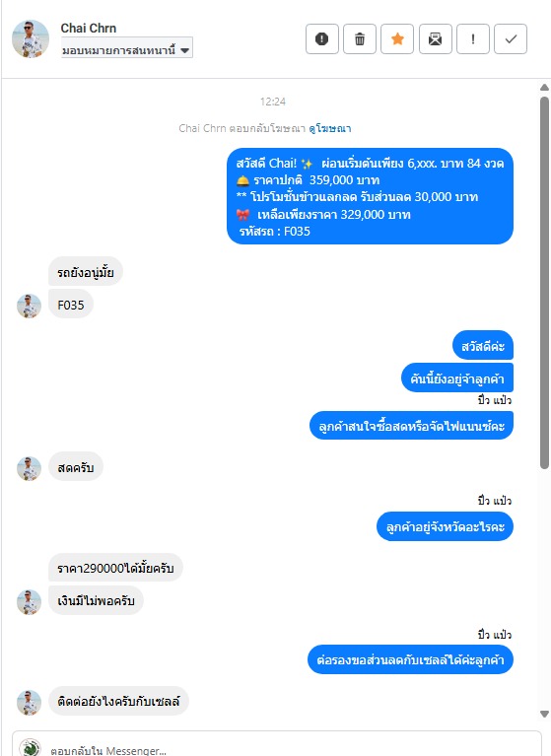Mark conversation as spam with the exclamation-circle icon

click(322, 39)
